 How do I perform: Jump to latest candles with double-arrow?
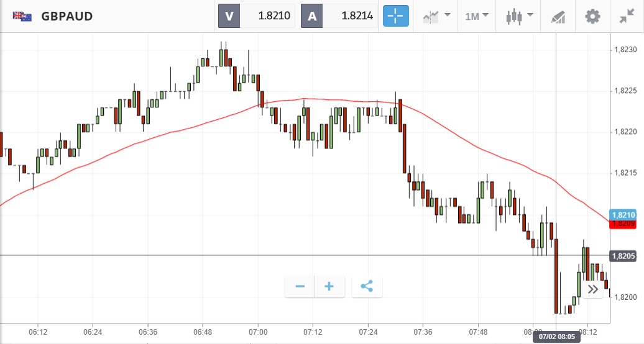click(x=593, y=289)
